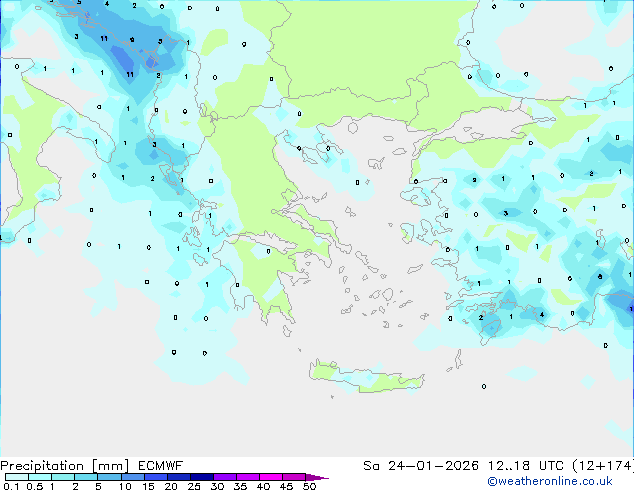Pick the 1–2 mm cyan legend swatch
This screenshot has height=490, width=634.
tap(63, 477)
